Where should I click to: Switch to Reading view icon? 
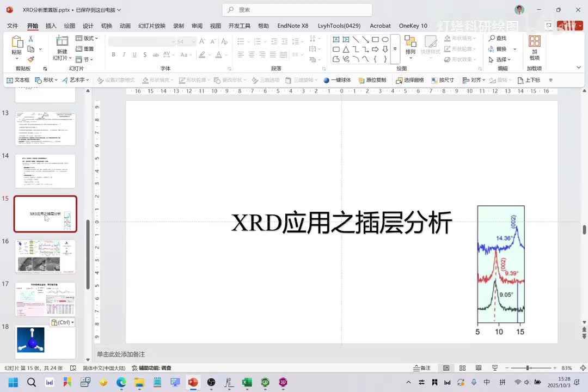click(x=479, y=368)
